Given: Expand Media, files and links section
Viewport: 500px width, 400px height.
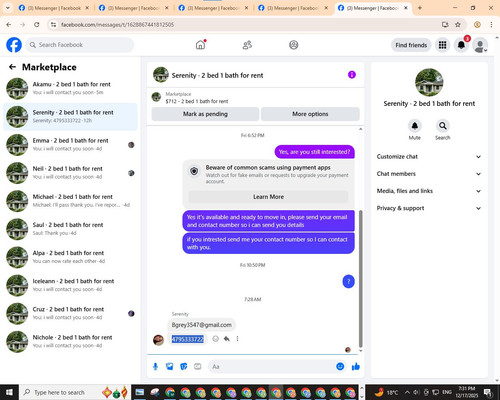Looking at the screenshot, I should [429, 191].
